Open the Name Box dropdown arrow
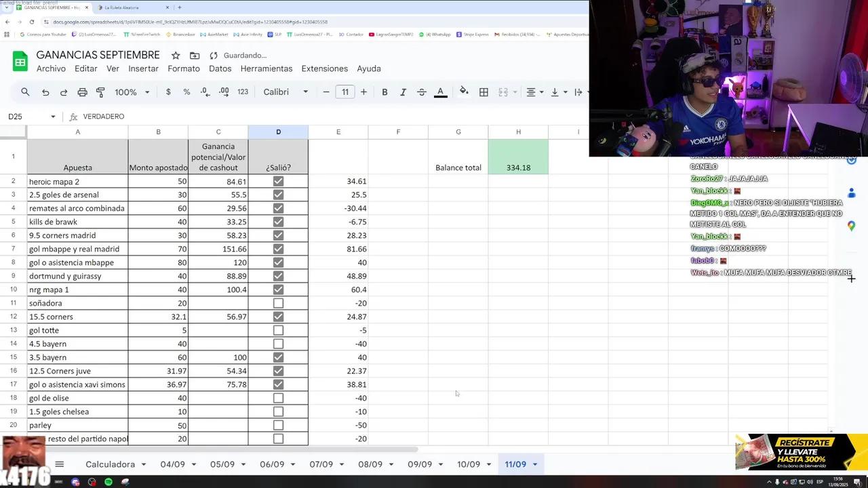 point(53,117)
